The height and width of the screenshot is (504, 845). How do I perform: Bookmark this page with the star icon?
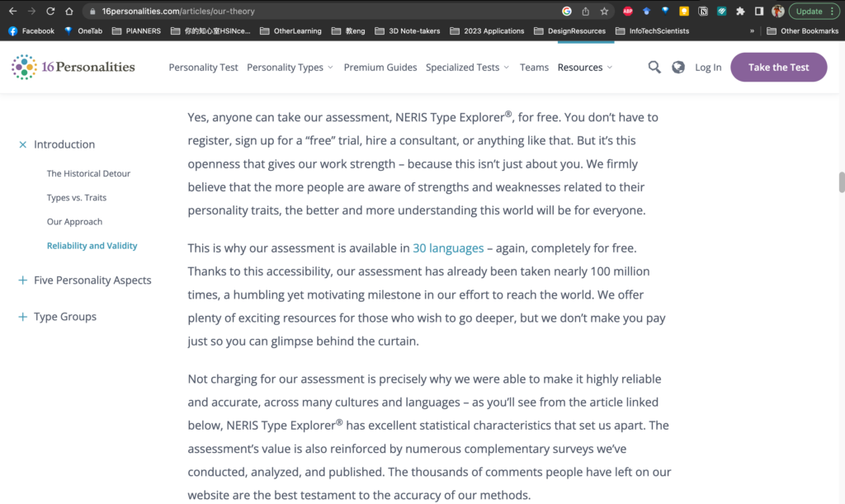(604, 12)
